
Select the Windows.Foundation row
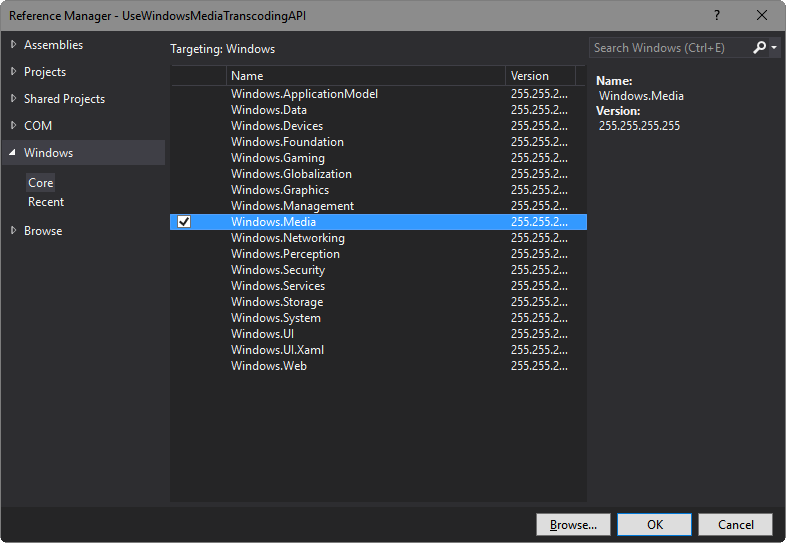pos(378,142)
